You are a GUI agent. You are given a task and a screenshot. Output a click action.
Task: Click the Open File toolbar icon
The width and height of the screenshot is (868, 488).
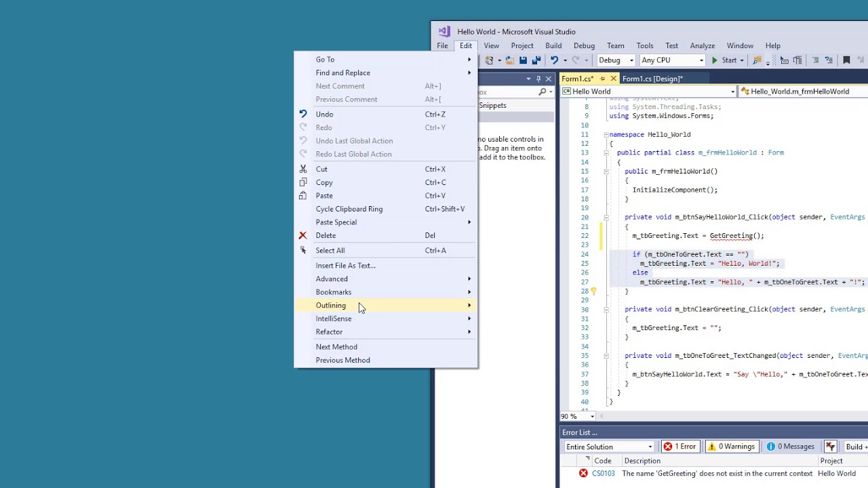pos(509,60)
